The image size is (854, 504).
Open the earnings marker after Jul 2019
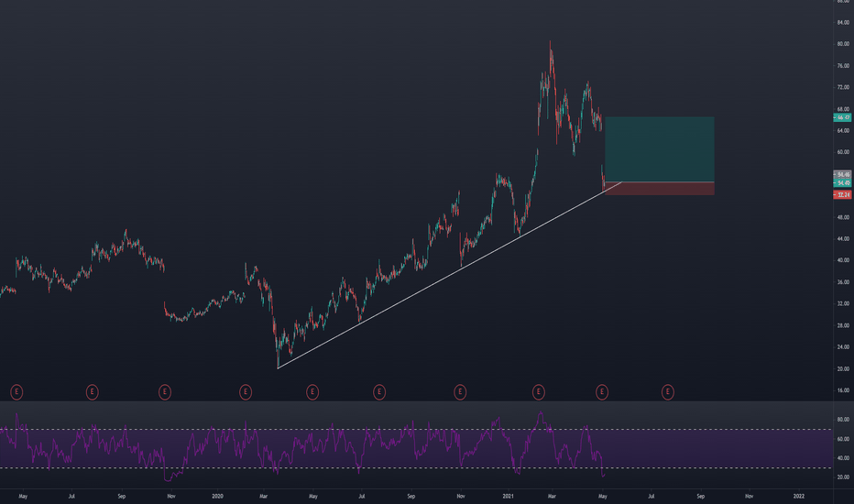pos(92,392)
